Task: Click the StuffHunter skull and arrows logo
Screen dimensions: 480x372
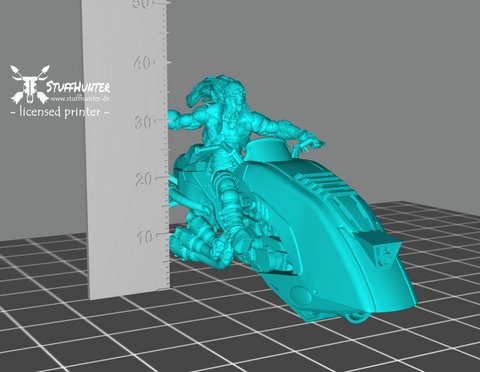Action: pos(30,84)
